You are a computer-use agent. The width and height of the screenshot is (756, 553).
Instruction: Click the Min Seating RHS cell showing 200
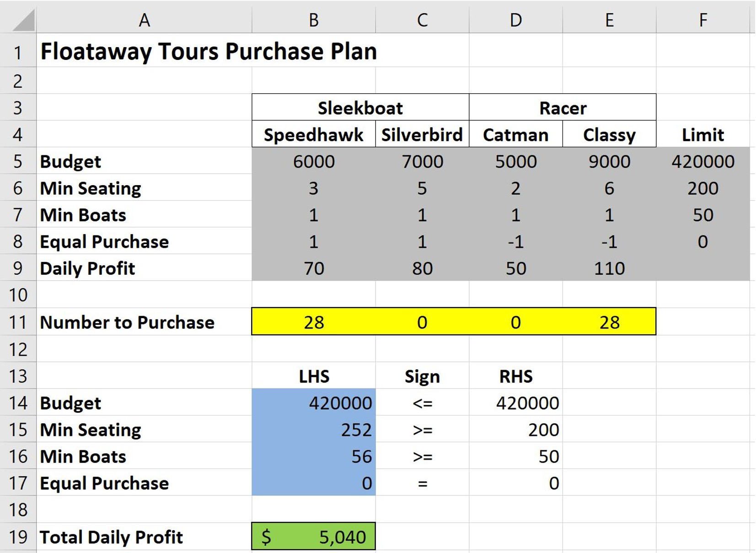(516, 430)
